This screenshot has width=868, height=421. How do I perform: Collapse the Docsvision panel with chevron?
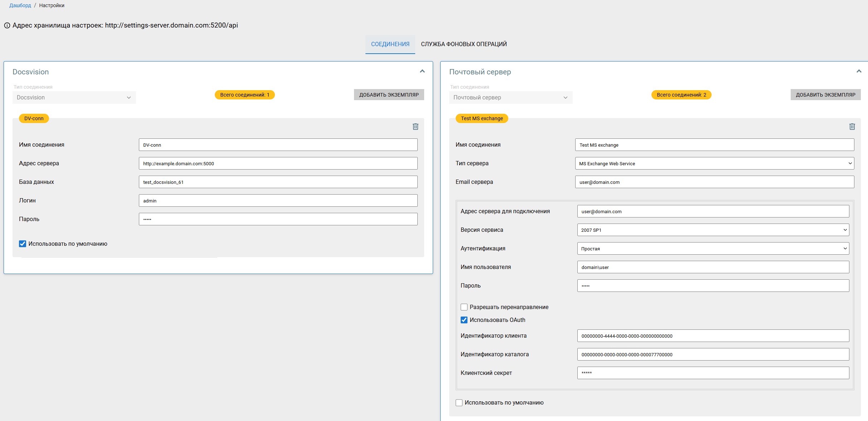pyautogui.click(x=422, y=71)
